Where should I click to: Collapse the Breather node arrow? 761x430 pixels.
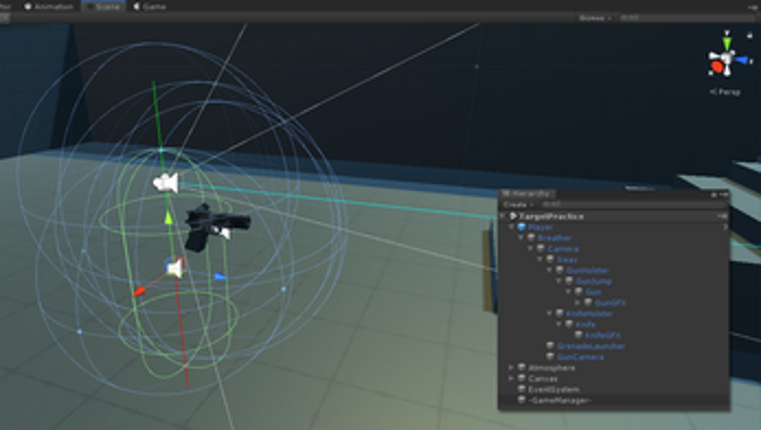pos(521,238)
